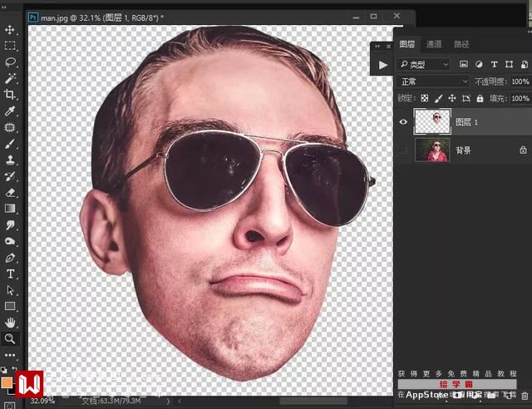Toggle prevent artboard auto-nesting lock
Screen dimensions: 532x409
(465, 98)
